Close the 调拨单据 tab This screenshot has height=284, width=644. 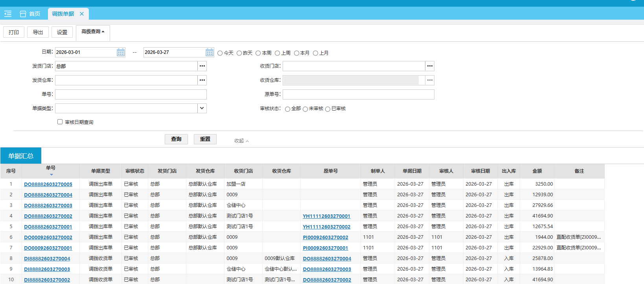(x=82, y=14)
